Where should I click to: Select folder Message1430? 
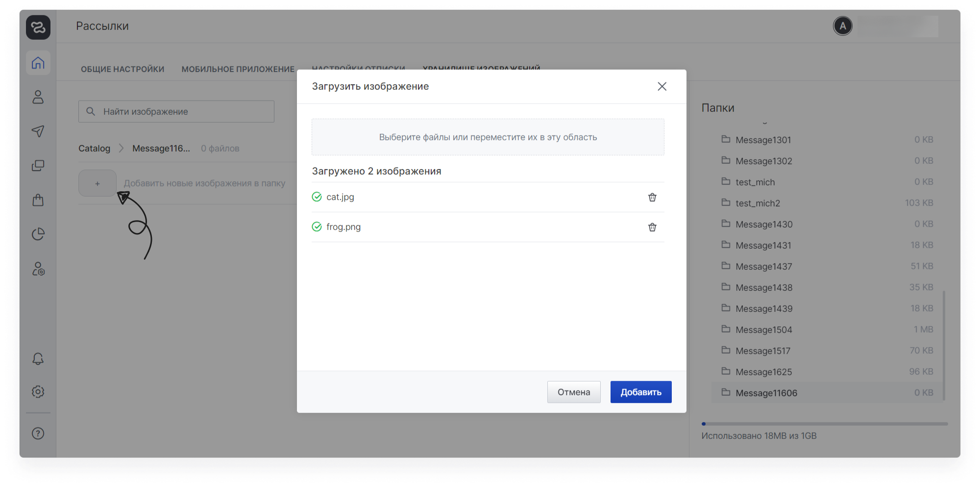(x=827, y=224)
